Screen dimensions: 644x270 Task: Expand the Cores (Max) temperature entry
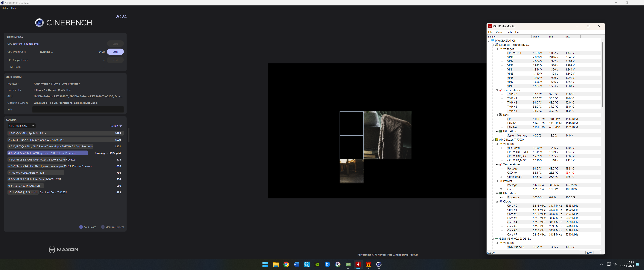tap(501, 177)
